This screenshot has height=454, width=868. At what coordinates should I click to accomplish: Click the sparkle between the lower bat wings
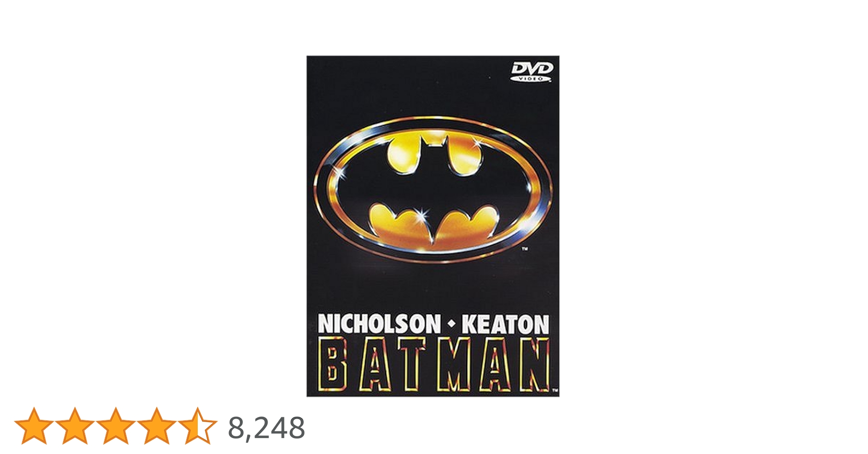click(424, 215)
